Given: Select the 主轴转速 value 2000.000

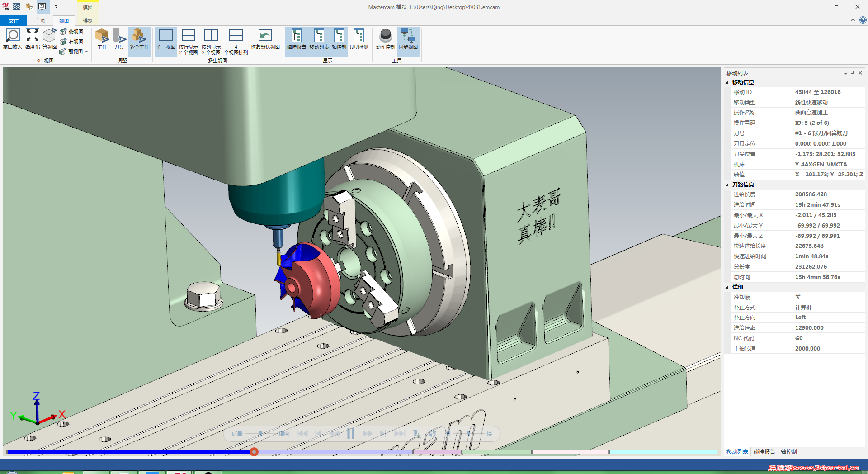Looking at the screenshot, I should click(x=807, y=349).
